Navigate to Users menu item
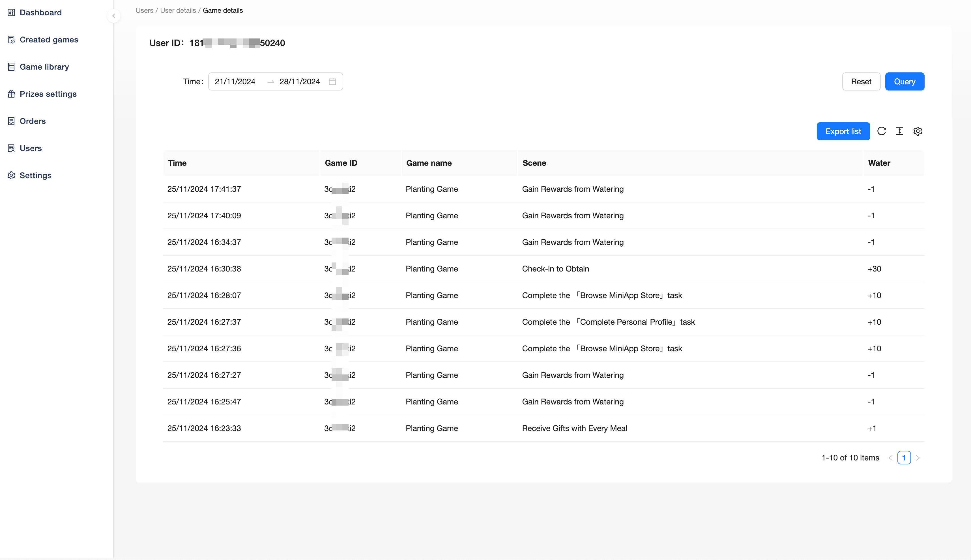 pyautogui.click(x=30, y=148)
